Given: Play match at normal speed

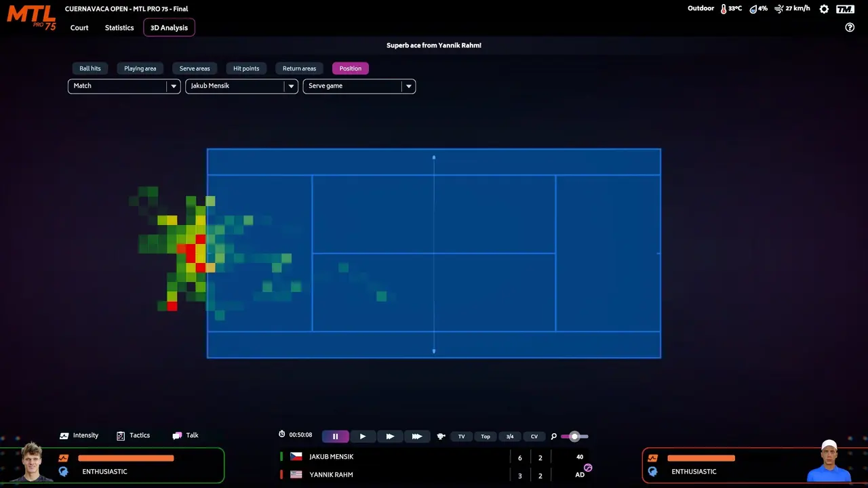Looking at the screenshot, I should 362,436.
